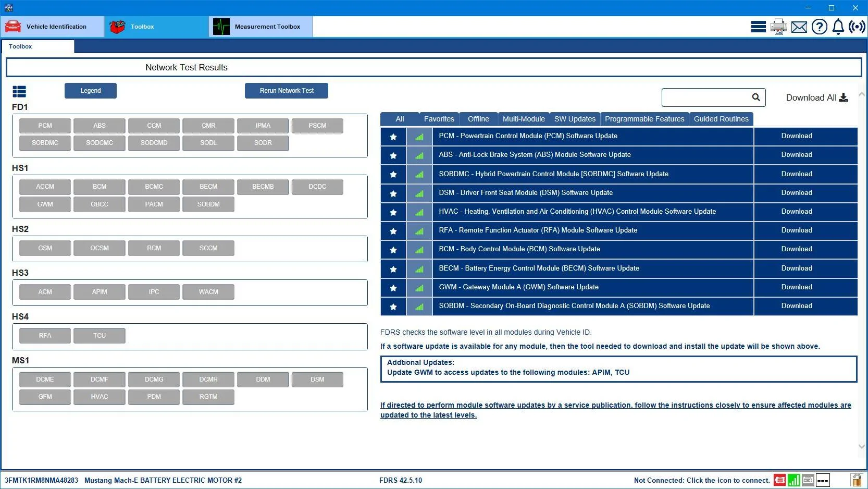Open the envelope mail icon

pos(799,27)
